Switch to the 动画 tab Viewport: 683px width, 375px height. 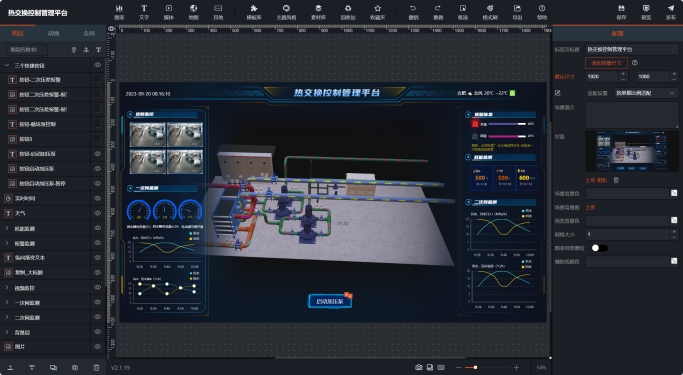pyautogui.click(x=53, y=33)
